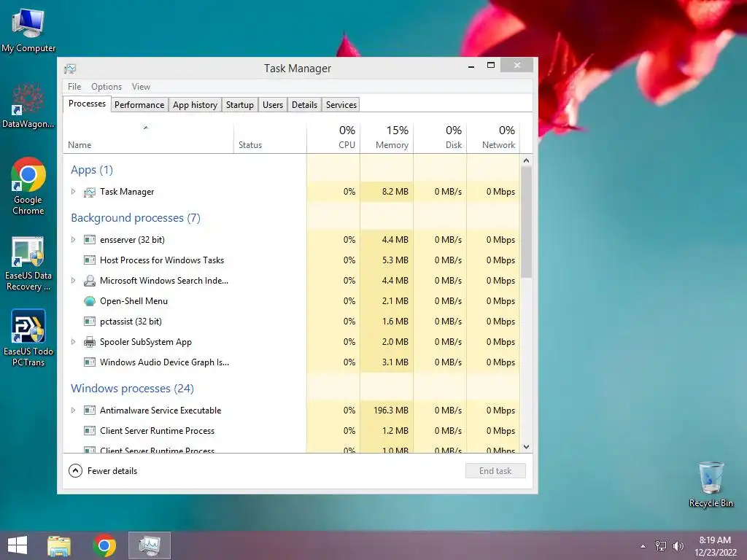Click the Host Process for Windows Tasks icon
The height and width of the screenshot is (560, 747).
coord(90,260)
